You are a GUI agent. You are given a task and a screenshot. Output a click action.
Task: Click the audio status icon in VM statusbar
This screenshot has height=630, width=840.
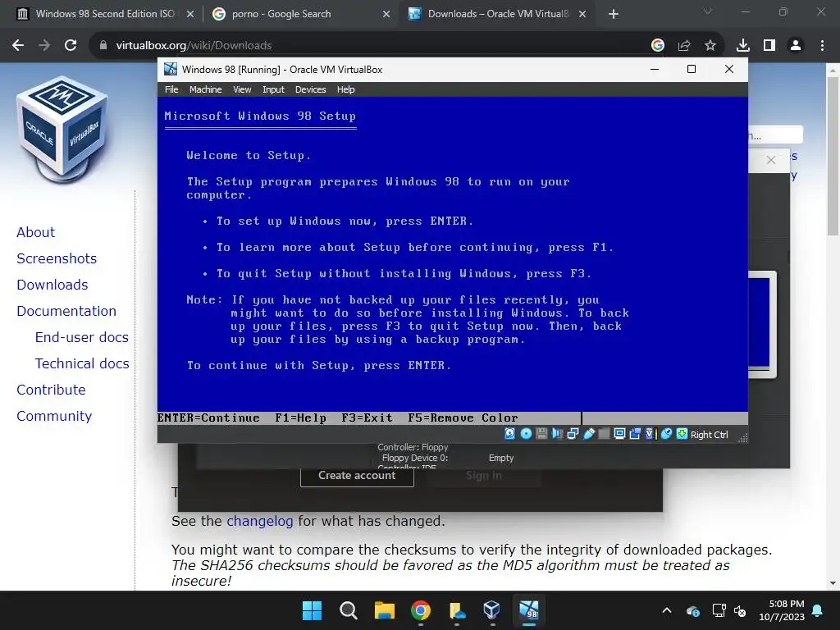[557, 434]
